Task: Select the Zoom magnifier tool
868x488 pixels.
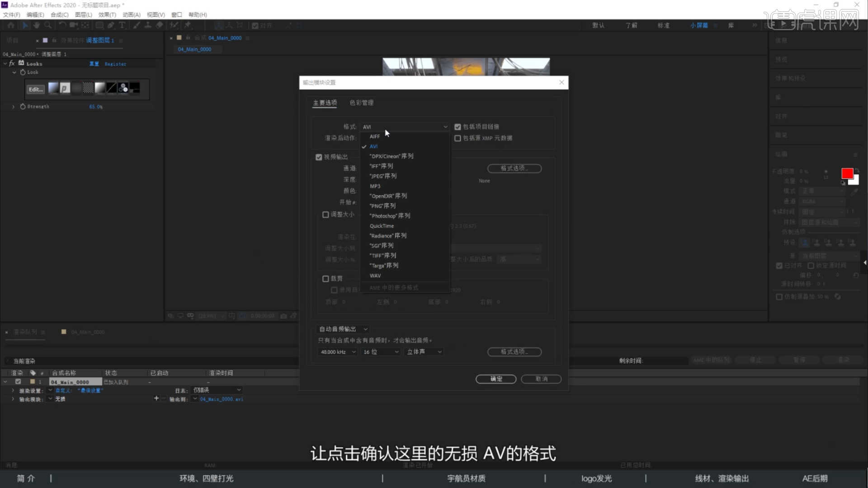Action: coord(48,25)
